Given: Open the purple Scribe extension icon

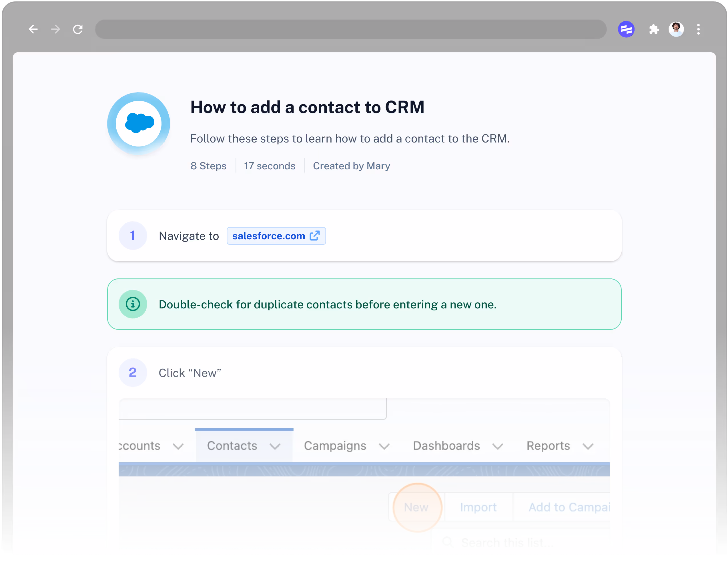Looking at the screenshot, I should pyautogui.click(x=626, y=29).
